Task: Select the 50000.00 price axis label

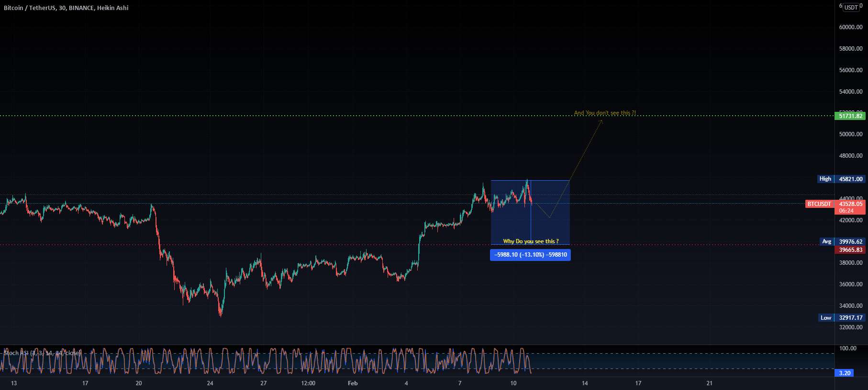Action: [851, 134]
